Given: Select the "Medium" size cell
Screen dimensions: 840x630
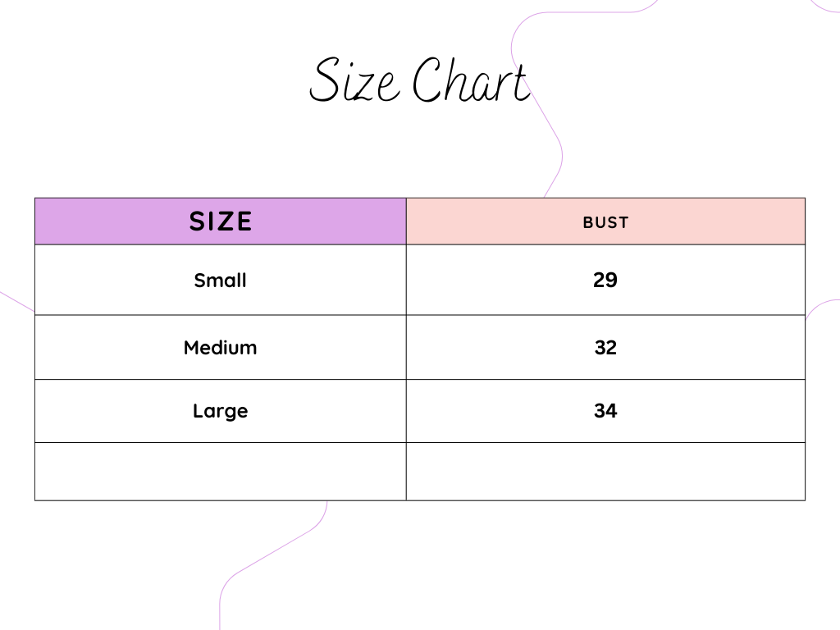Looking at the screenshot, I should [220, 348].
